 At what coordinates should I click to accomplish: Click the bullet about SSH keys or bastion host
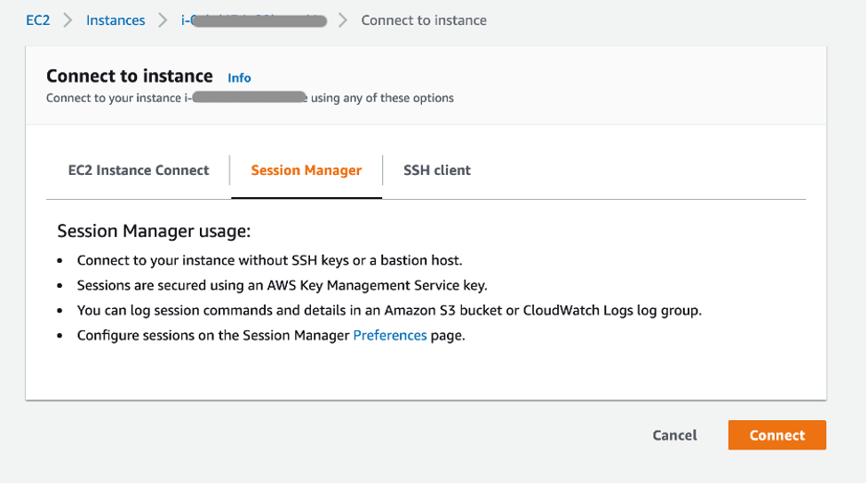coord(269,260)
